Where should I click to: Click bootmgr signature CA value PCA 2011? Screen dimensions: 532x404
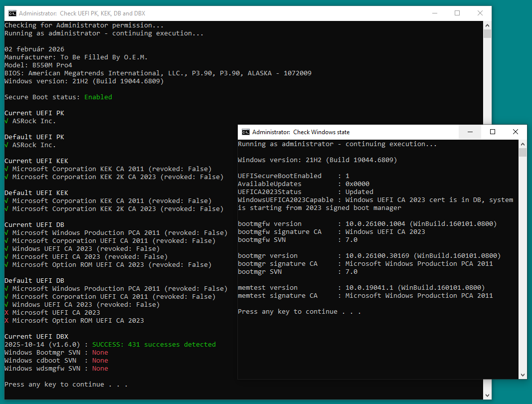click(419, 263)
